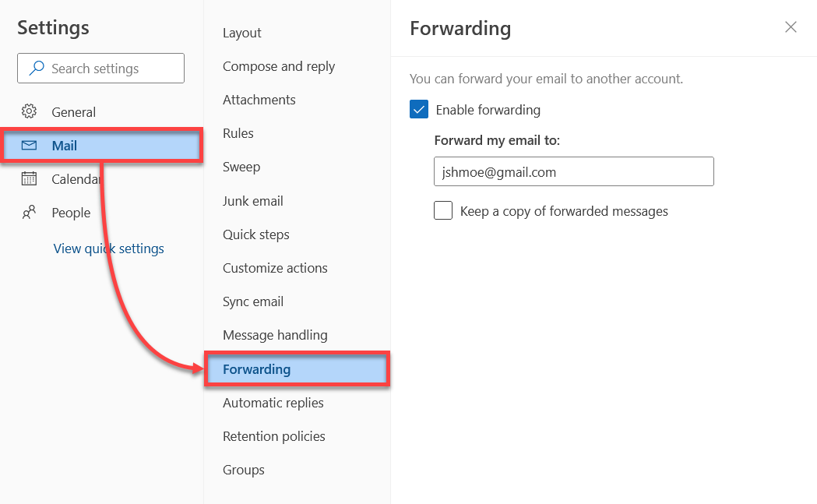Click the calendar icon next to Calendar
Screen dimensions: 817x504
pos(29,178)
